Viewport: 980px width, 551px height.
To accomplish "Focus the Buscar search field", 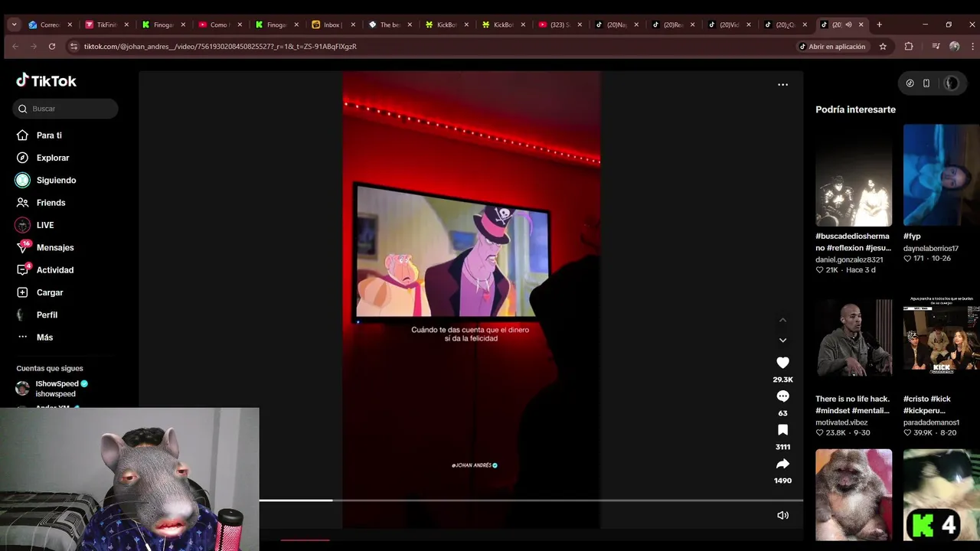I will (x=65, y=109).
